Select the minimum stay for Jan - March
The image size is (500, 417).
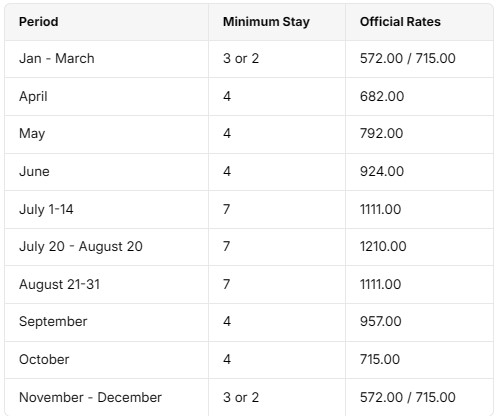[241, 59]
